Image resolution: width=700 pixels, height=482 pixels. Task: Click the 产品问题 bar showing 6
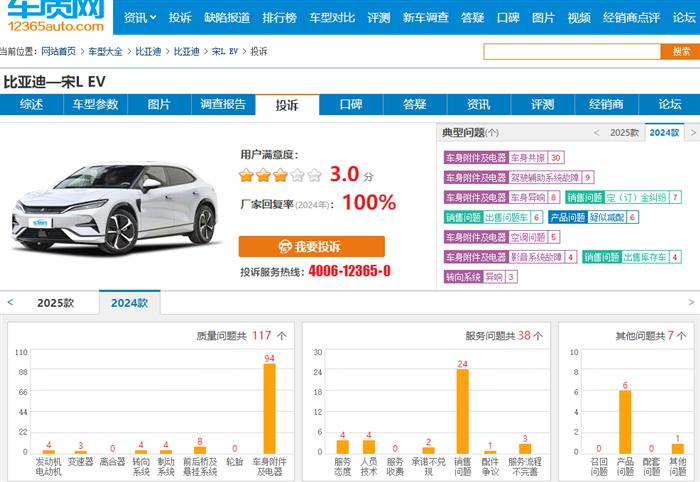point(625,422)
